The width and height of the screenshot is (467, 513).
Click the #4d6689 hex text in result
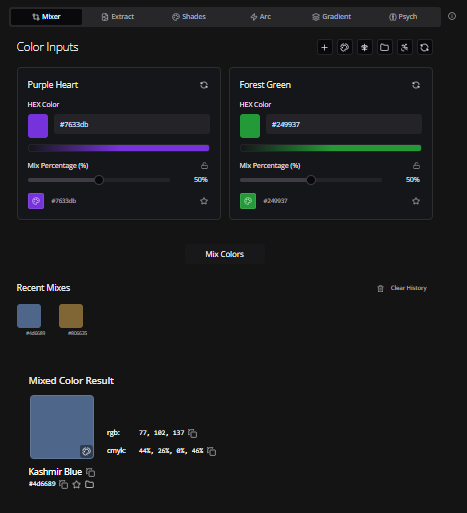pos(42,484)
